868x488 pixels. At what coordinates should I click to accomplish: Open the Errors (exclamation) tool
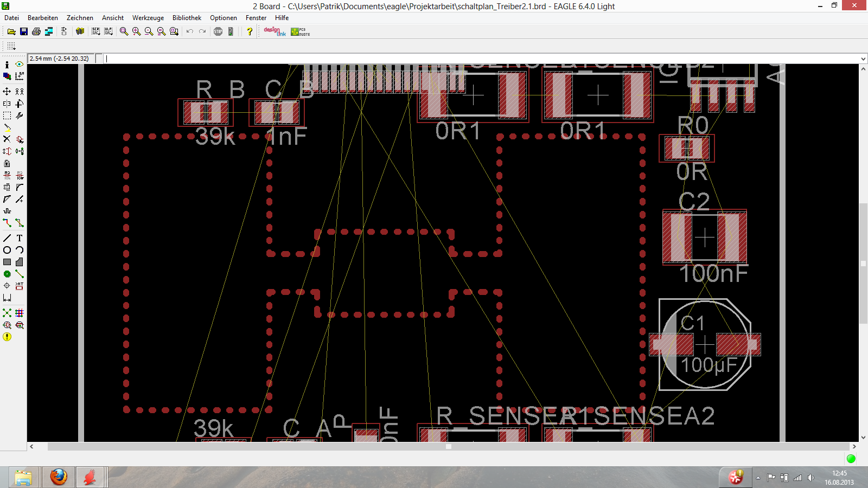click(x=7, y=337)
